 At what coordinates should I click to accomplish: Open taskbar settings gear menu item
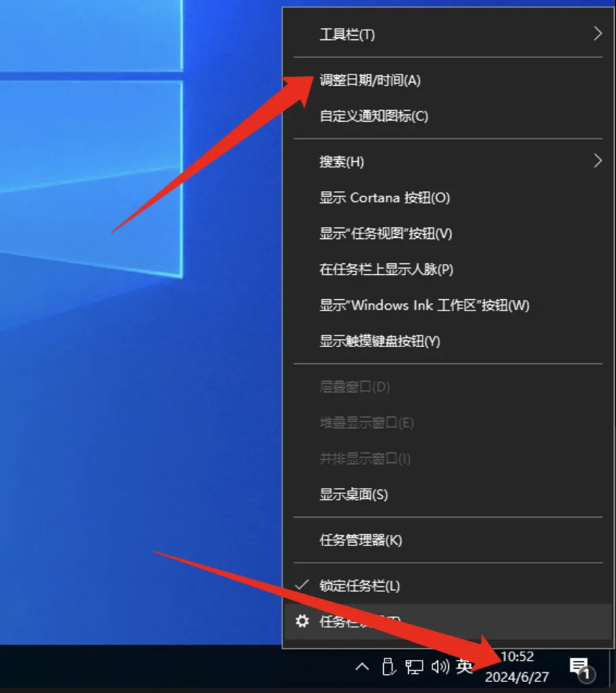coord(448,621)
